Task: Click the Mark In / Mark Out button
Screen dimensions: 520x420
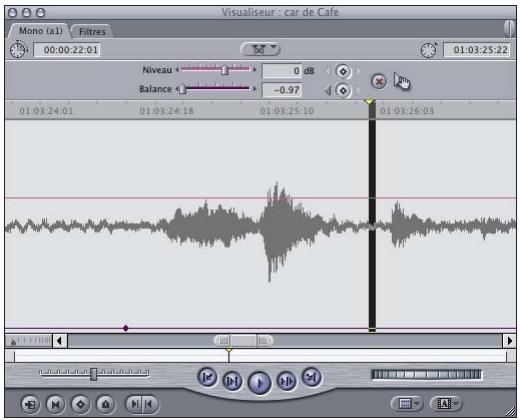Action: pos(142,404)
